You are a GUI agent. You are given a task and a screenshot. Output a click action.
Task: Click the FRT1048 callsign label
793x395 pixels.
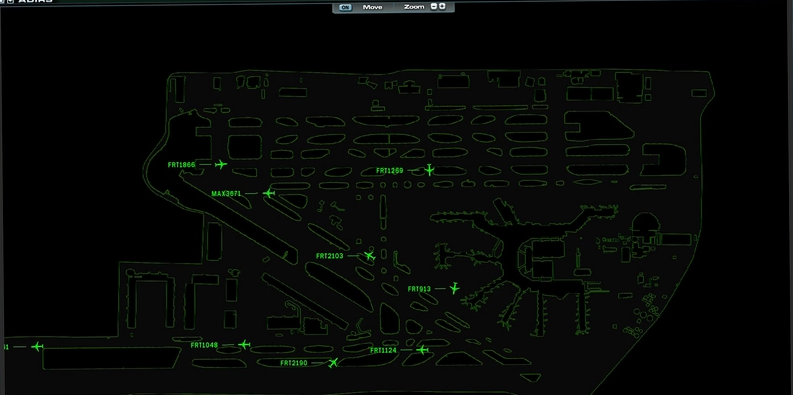click(204, 345)
